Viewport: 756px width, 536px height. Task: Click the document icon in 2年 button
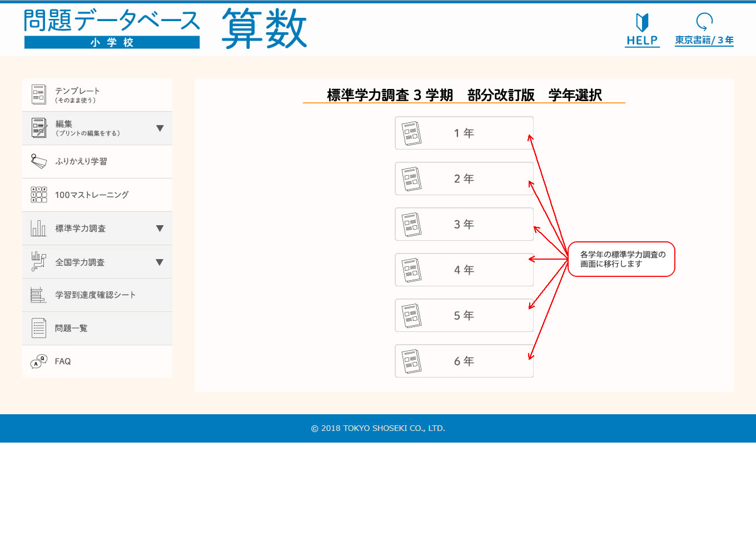tap(411, 179)
